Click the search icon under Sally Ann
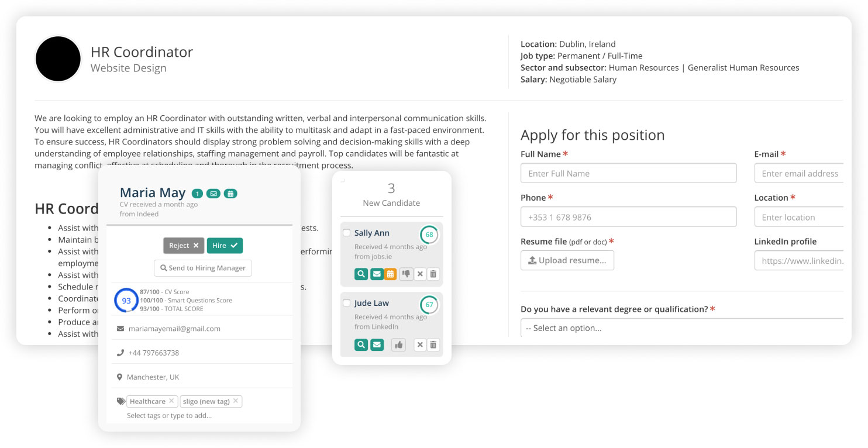 point(361,274)
